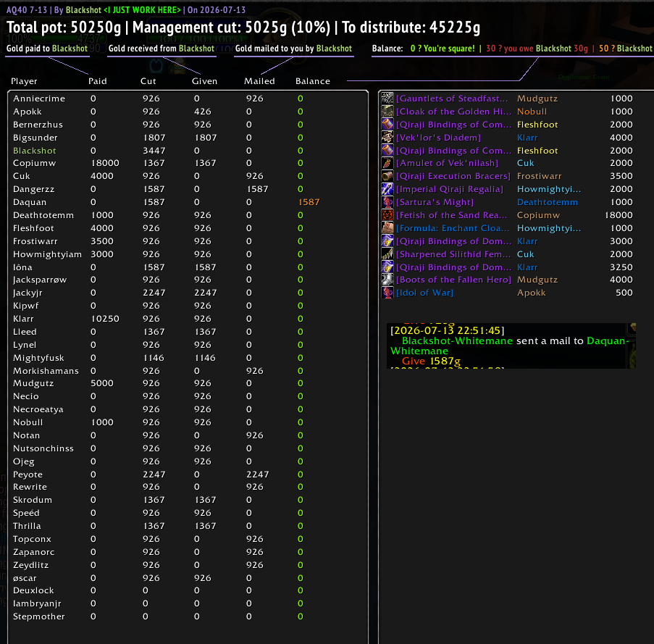Click Bigsunder's 1807 cut value
The image size is (654, 644).
[154, 138]
